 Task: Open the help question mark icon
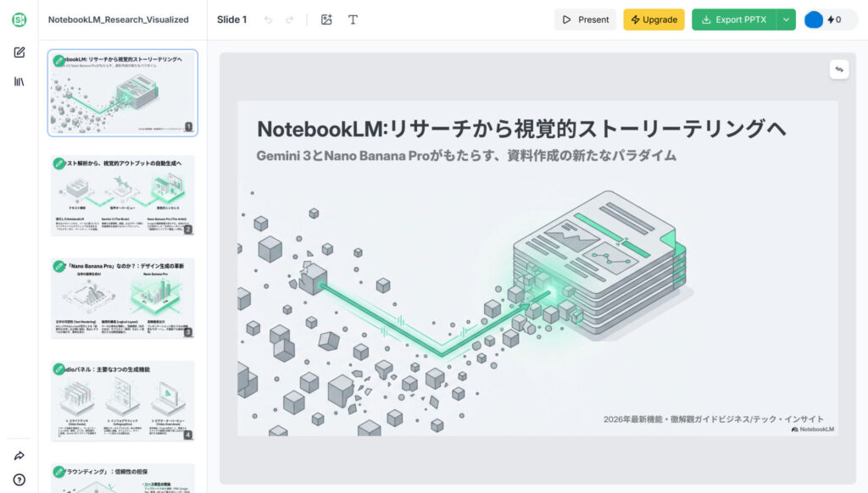(19, 479)
